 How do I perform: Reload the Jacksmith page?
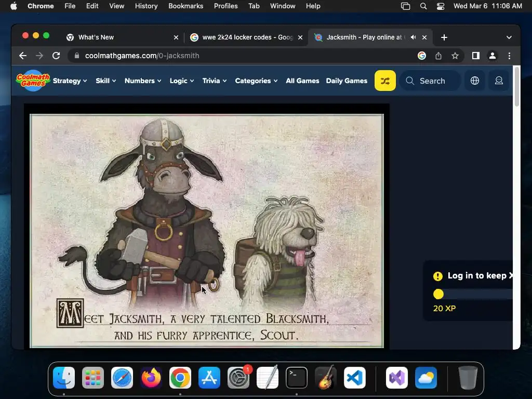[56, 56]
